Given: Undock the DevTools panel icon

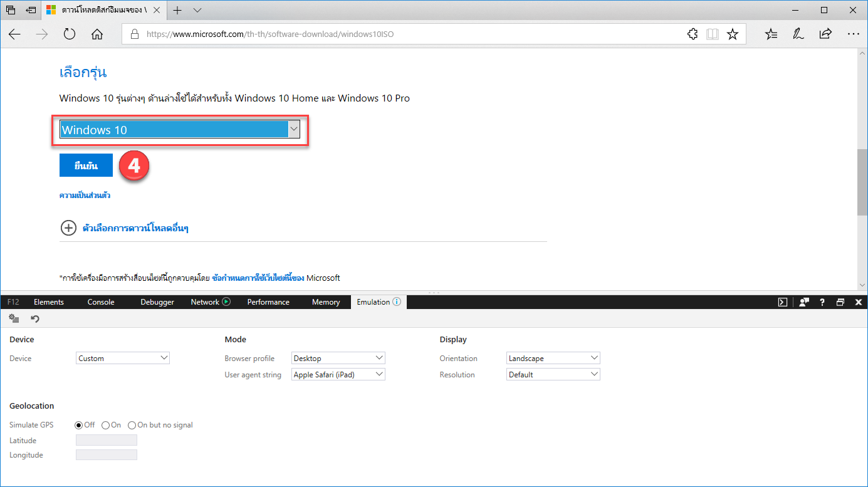Looking at the screenshot, I should [x=840, y=302].
